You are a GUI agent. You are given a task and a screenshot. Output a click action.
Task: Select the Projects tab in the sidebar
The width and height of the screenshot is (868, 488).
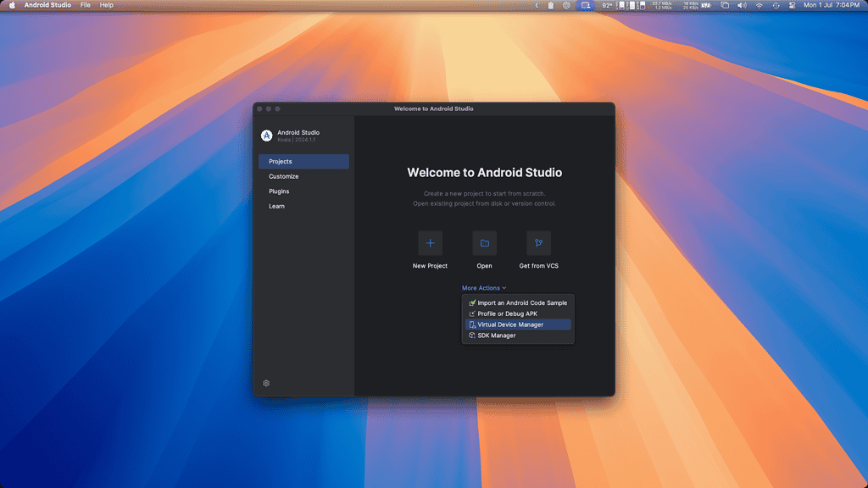pyautogui.click(x=303, y=162)
